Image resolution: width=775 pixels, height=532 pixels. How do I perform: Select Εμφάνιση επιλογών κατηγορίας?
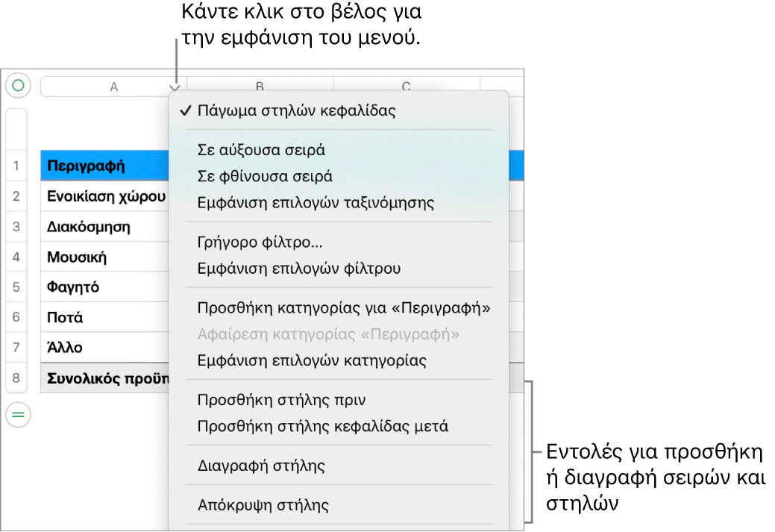(312, 360)
